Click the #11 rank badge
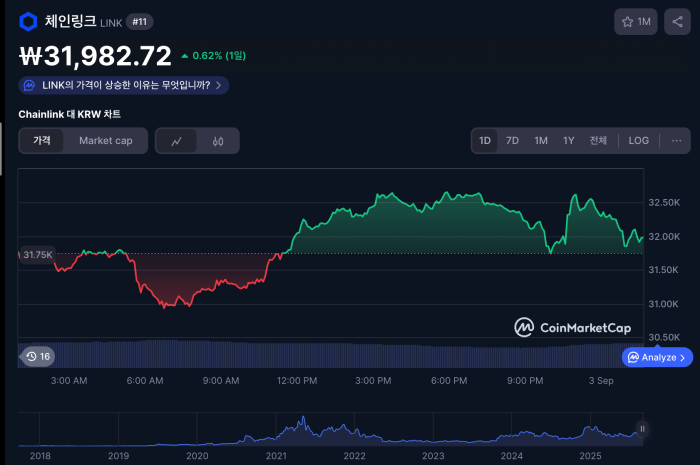 (x=139, y=21)
